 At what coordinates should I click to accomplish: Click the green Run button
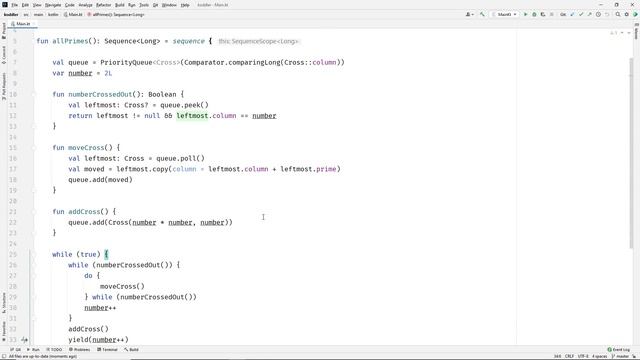[x=525, y=15]
